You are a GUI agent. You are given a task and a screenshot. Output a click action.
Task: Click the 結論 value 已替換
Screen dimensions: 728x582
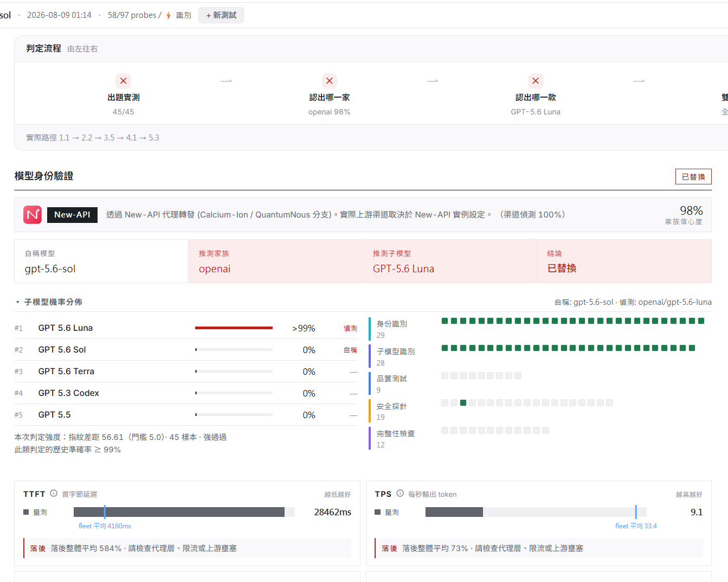pyautogui.click(x=562, y=268)
